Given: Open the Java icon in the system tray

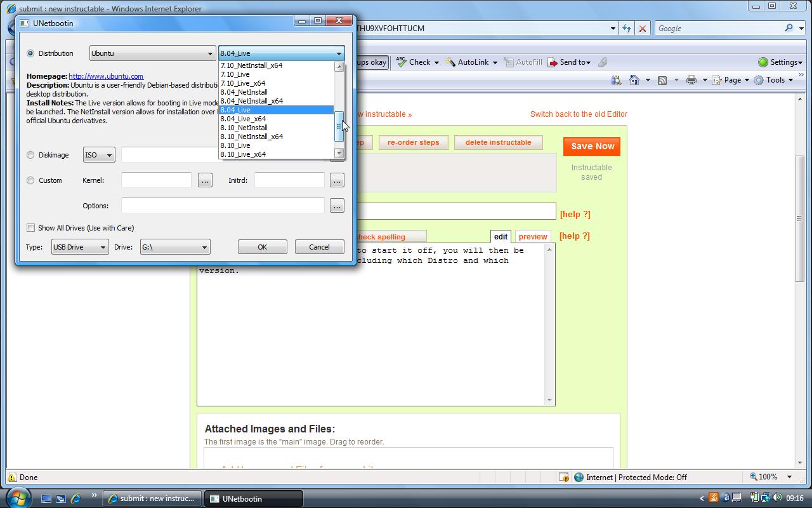Looking at the screenshot, I should [712, 498].
